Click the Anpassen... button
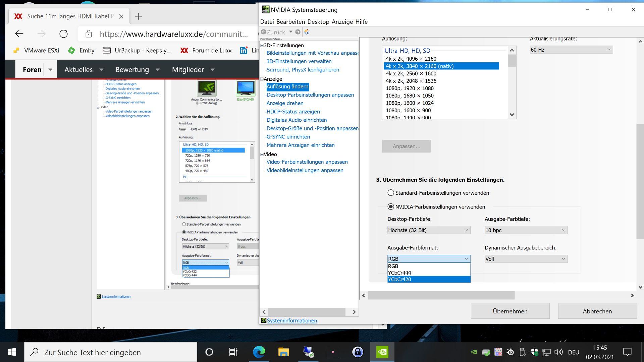This screenshot has height=362, width=644. 407,146
